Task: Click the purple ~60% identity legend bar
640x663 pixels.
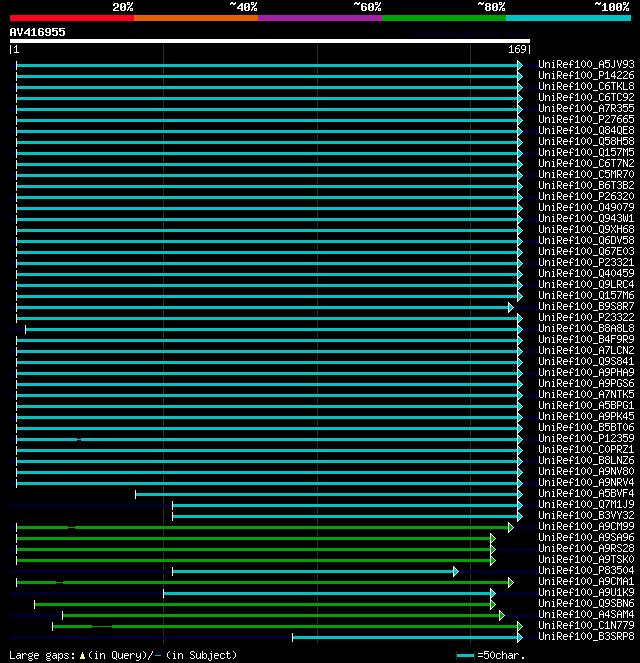Action: (320, 18)
